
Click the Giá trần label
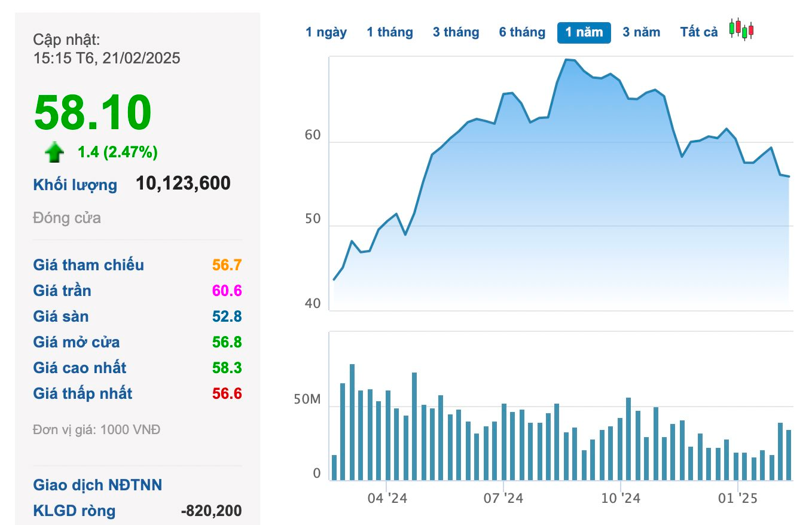click(62, 291)
